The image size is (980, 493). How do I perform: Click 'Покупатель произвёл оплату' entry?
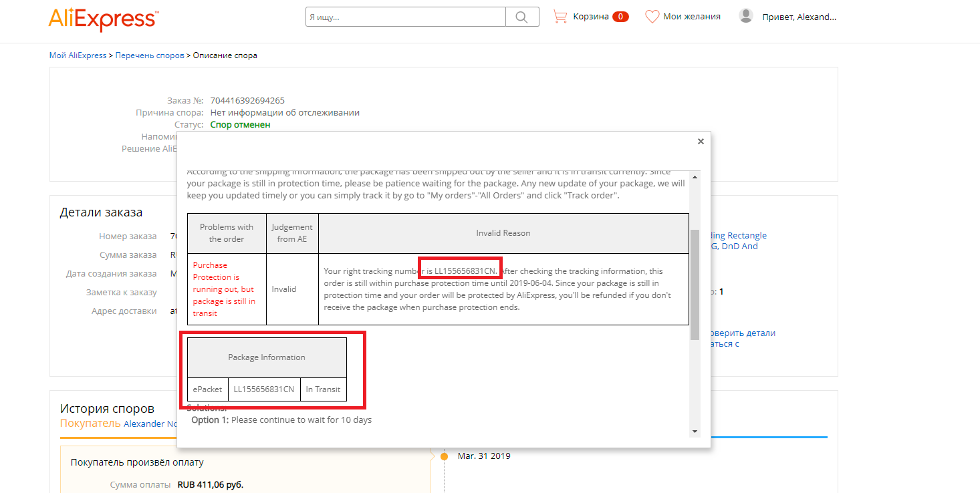point(137,462)
